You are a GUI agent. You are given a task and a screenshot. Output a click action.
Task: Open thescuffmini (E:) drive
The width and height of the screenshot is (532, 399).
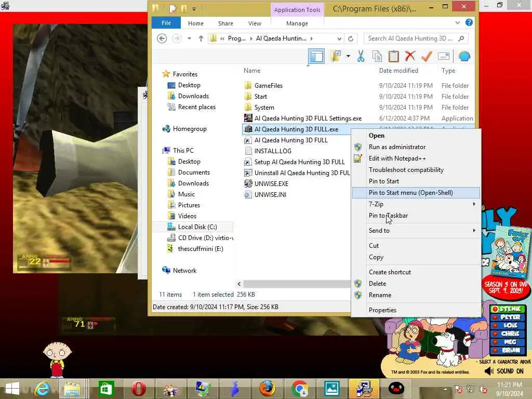(201, 249)
